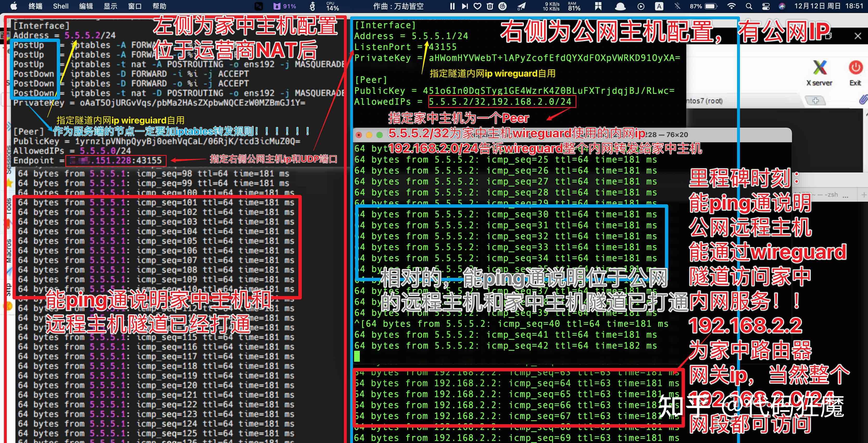Screen dimensions: 868x443
Task: Open the NetEase Music logo icon
Action: [502, 6]
